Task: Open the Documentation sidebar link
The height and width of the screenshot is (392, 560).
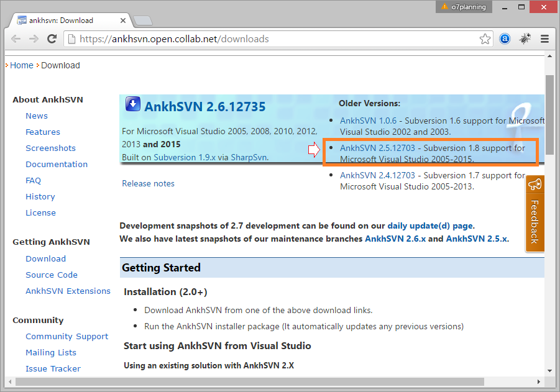Action: tap(57, 164)
